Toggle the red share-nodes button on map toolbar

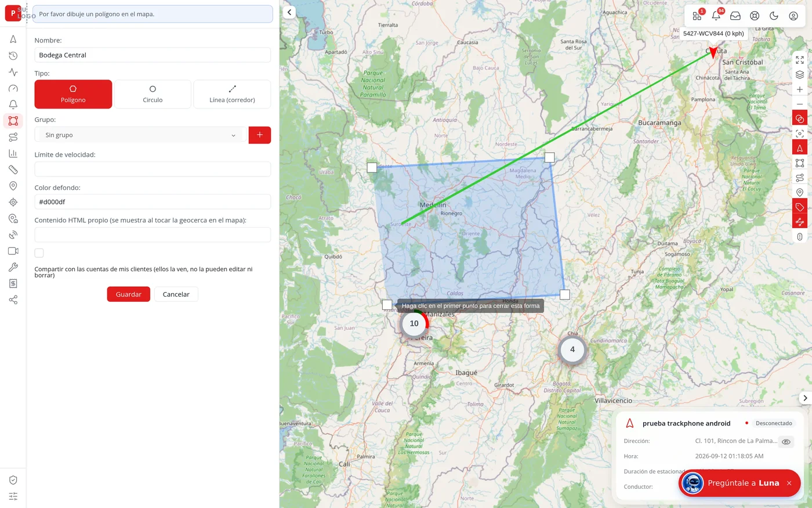800,222
